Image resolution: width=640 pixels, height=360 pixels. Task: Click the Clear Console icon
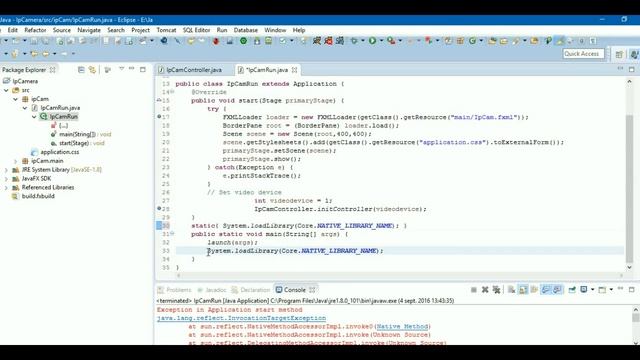click(511, 290)
